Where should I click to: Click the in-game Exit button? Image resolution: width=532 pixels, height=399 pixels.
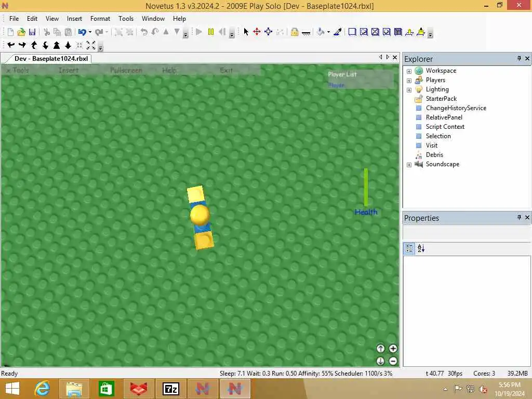click(x=227, y=70)
